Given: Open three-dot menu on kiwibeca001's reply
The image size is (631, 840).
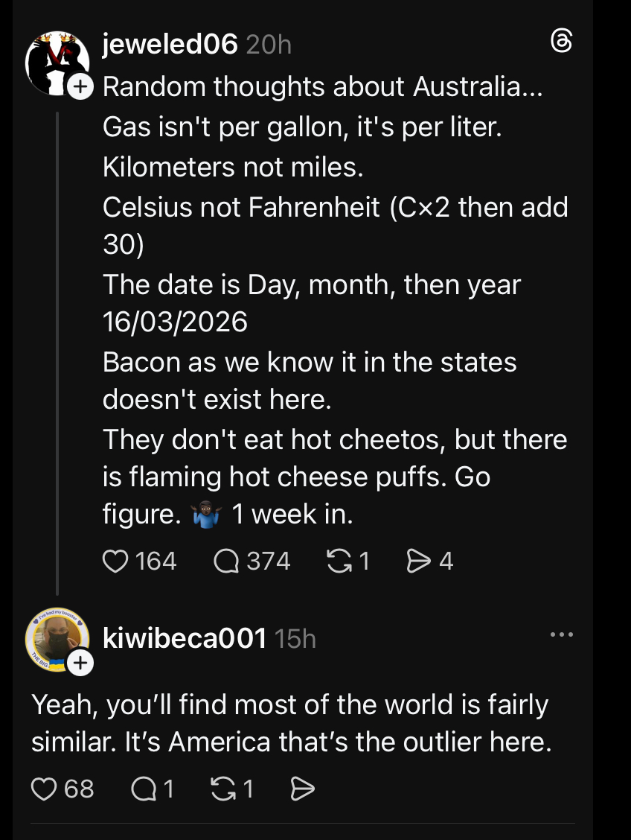Looking at the screenshot, I should (x=561, y=635).
